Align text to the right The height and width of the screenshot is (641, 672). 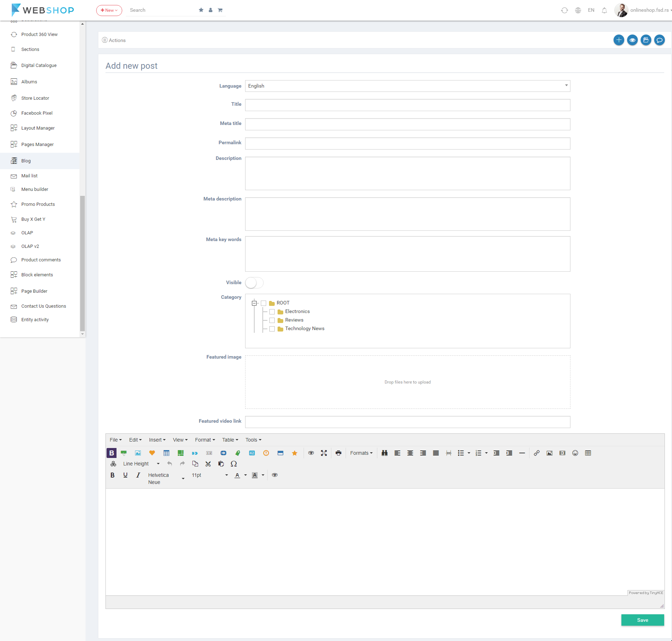(x=423, y=453)
